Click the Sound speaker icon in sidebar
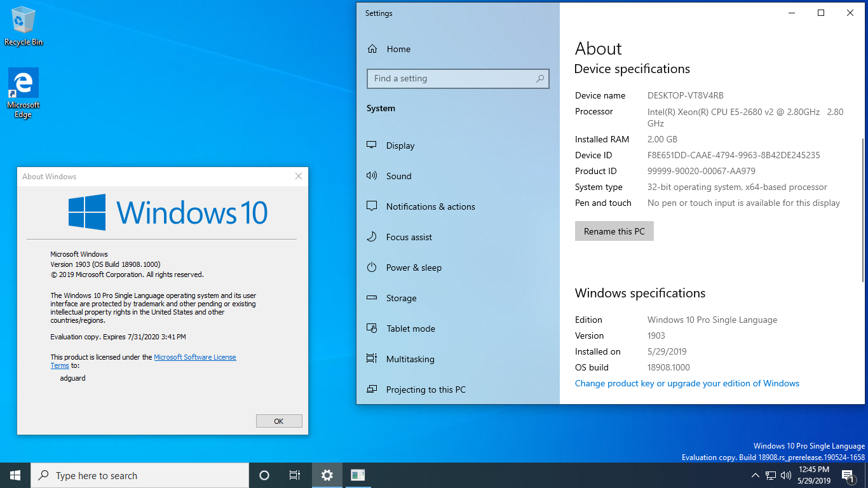 point(372,176)
